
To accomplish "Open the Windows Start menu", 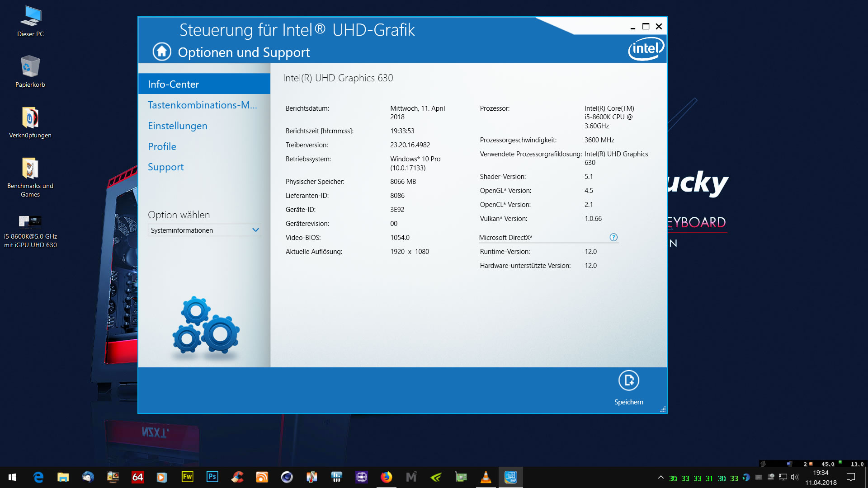I will 12,477.
